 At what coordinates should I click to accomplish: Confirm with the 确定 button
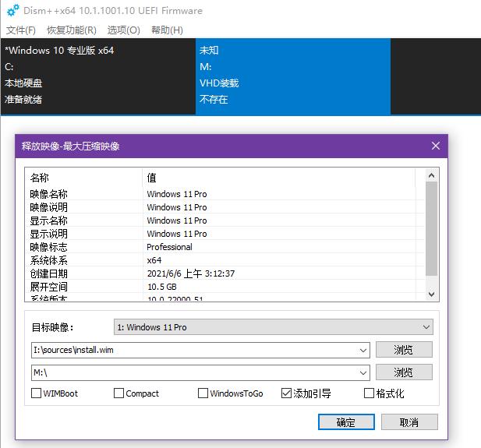(x=346, y=422)
